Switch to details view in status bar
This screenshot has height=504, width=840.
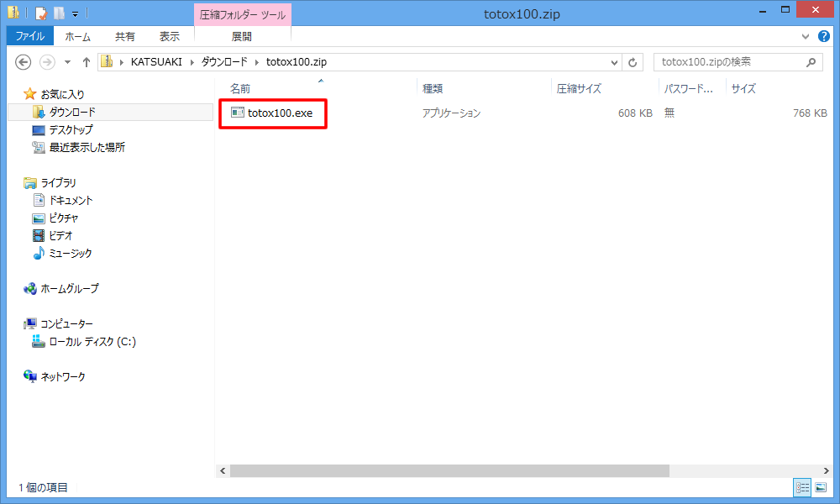coord(802,487)
